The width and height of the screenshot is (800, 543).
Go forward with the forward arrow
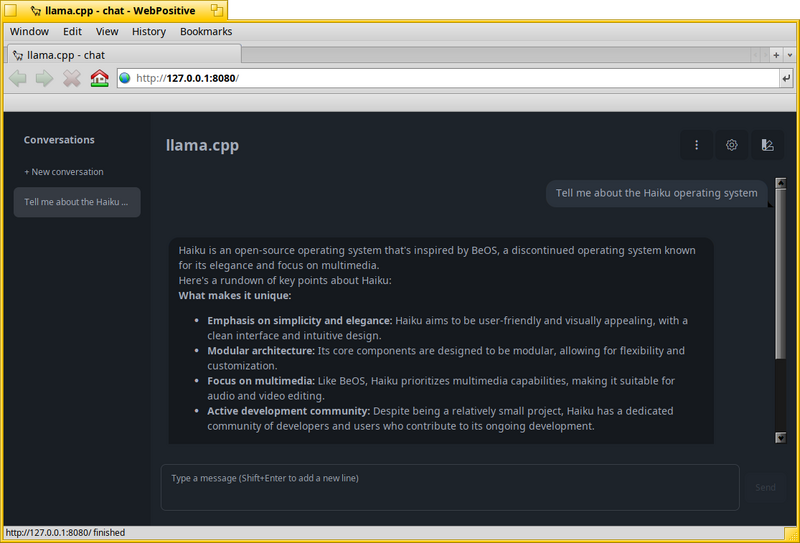(44, 79)
